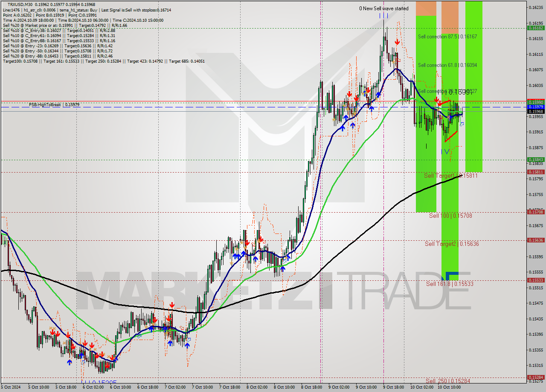The width and height of the screenshot is (546, 392).
Task: Click '9 Oct 02:00' on time axis
Action: point(339,387)
